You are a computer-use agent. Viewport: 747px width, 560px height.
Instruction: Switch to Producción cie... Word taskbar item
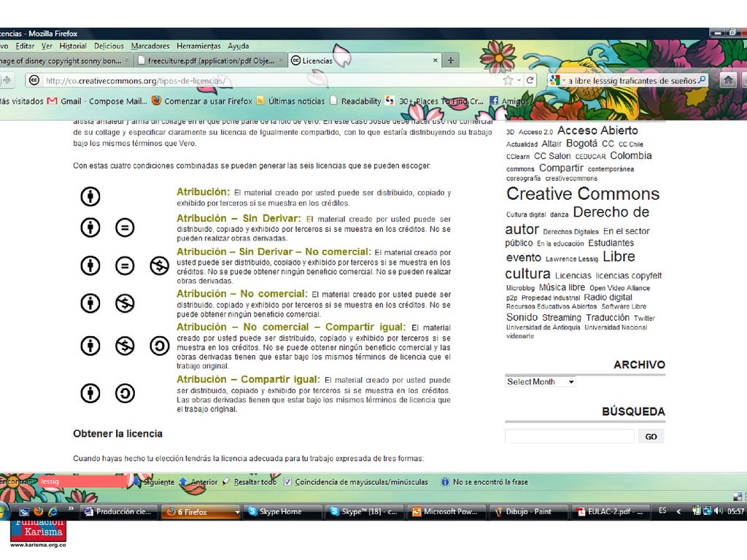pos(118,512)
